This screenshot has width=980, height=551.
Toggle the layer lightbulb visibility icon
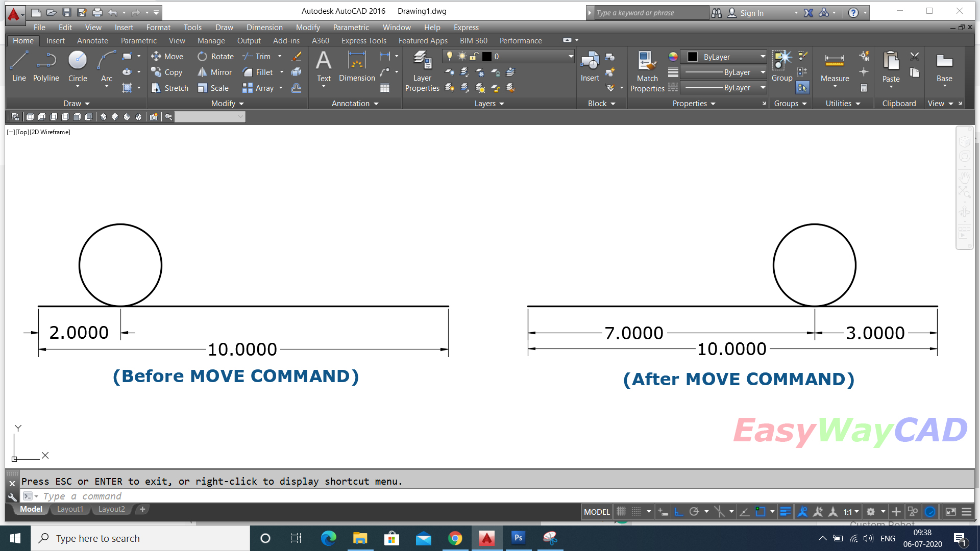click(x=448, y=57)
